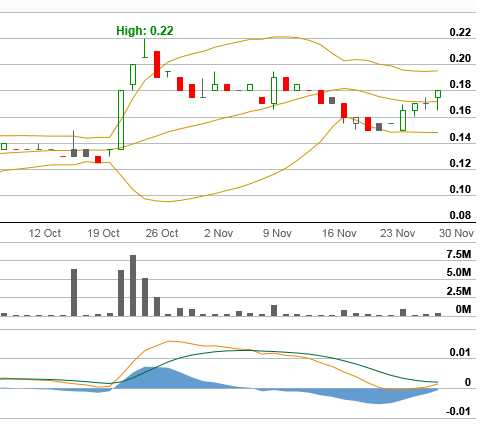496x424 pixels.
Task: Click the 26 Oct date label
Action: [162, 233]
